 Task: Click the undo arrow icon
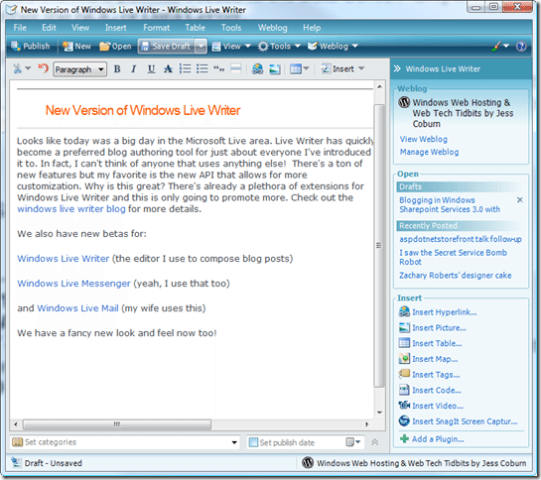click(x=43, y=68)
